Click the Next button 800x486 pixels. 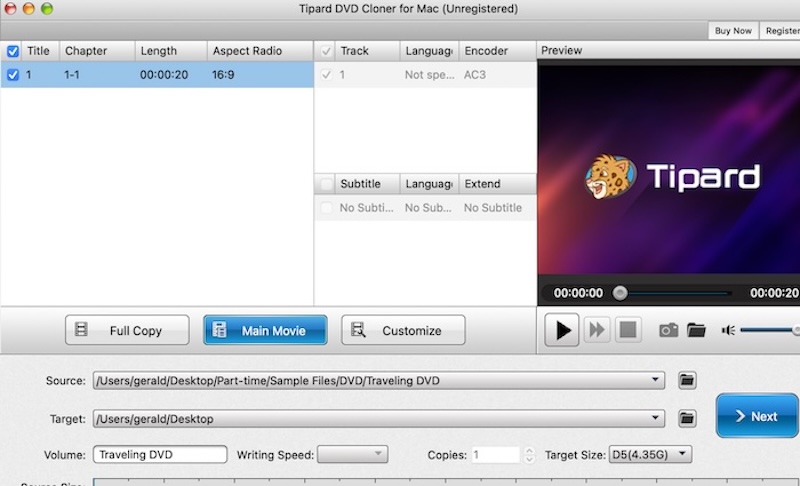coord(756,416)
